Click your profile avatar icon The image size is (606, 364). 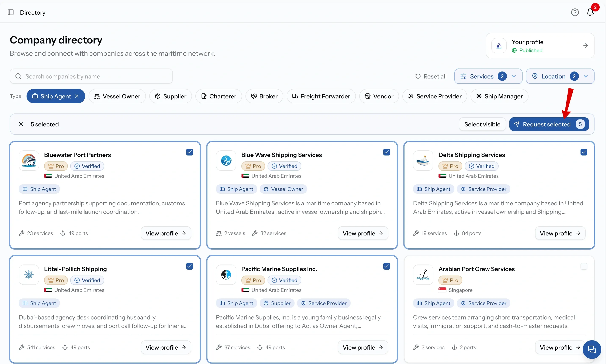click(x=499, y=46)
